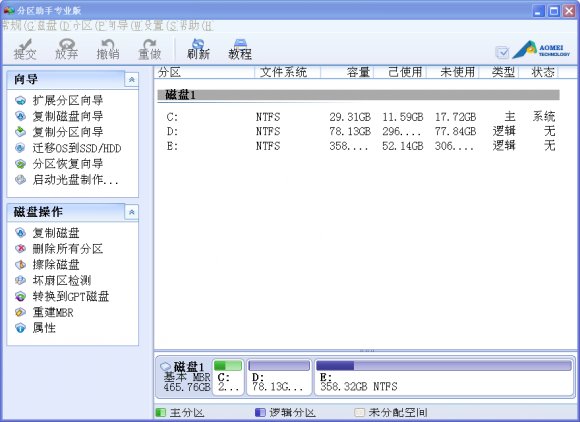Select the 磁盘1 group header row
This screenshot has width=580, height=422.
(x=358, y=95)
